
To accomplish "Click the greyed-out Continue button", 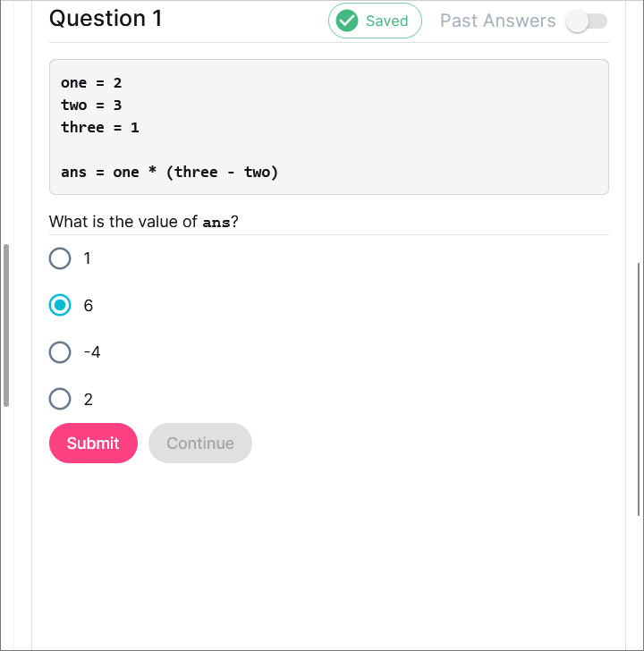I will click(200, 444).
